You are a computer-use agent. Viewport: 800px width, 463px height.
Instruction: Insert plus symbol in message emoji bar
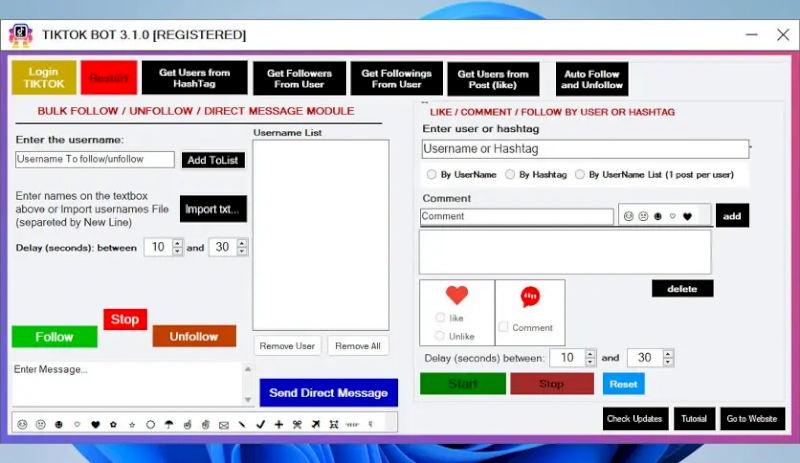click(279, 424)
